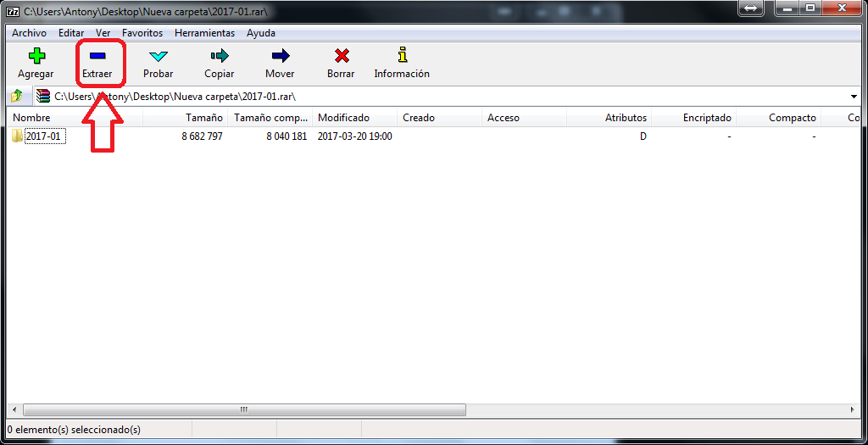This screenshot has height=445, width=868.
Task: Click the Extraer blue minus icon
Action: tap(97, 55)
